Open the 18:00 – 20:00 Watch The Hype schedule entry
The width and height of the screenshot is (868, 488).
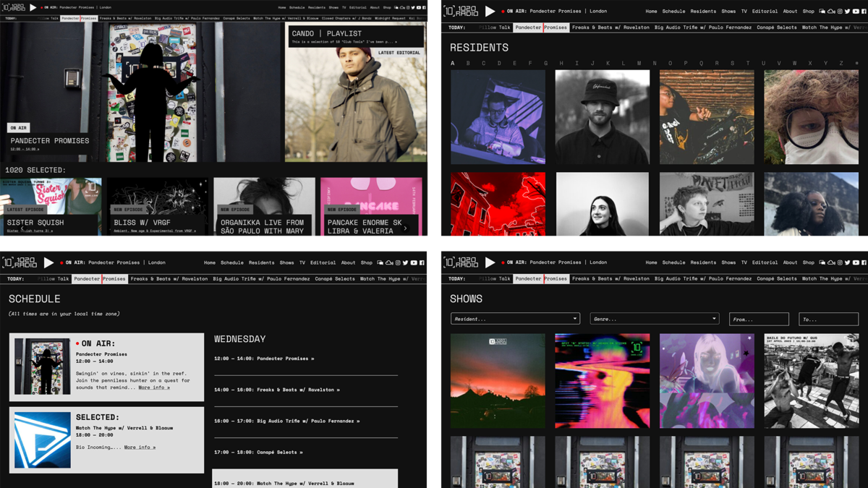point(305,479)
